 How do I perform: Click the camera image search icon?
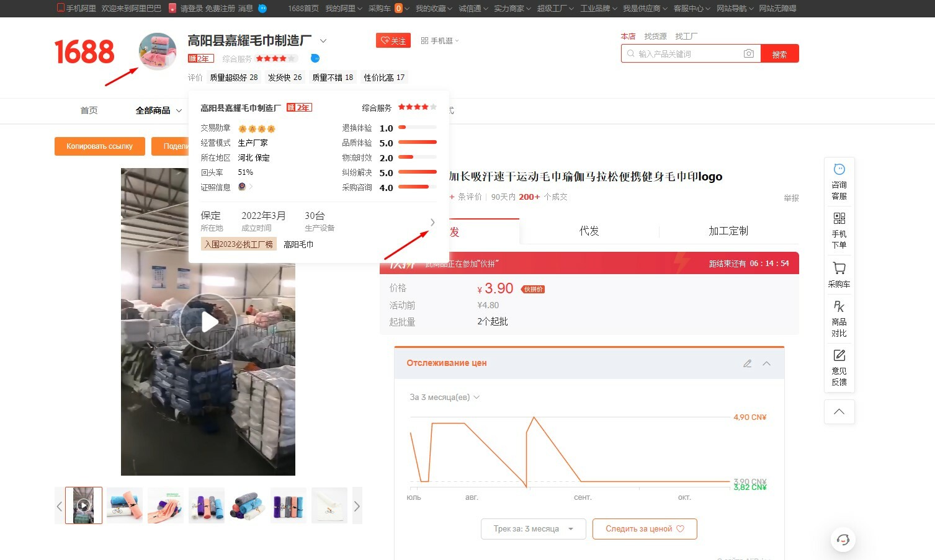coord(749,54)
